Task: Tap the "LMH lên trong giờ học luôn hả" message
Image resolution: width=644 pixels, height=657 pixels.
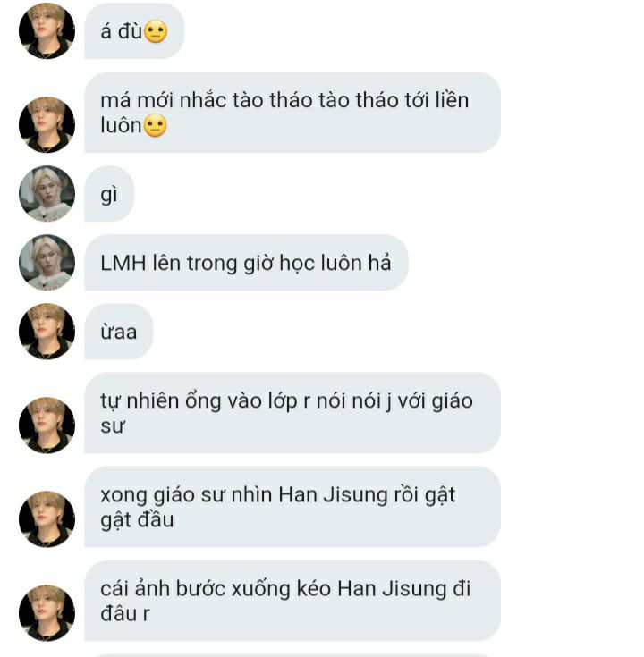Action: coord(247,263)
